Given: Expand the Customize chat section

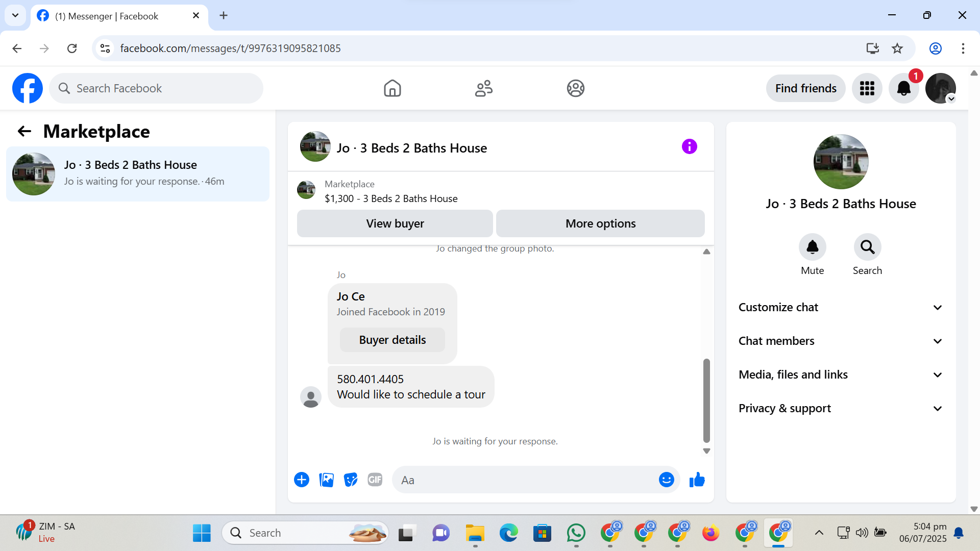Looking at the screenshot, I should 841,307.
